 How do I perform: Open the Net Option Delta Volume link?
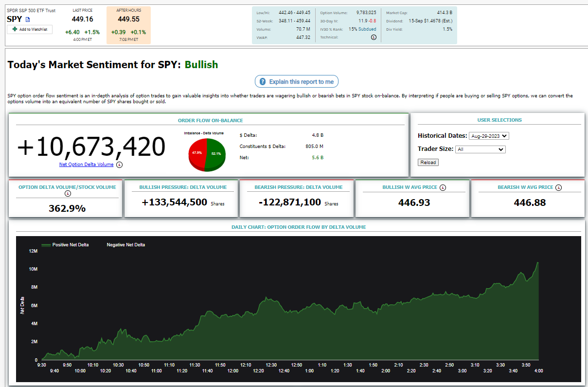(87, 165)
